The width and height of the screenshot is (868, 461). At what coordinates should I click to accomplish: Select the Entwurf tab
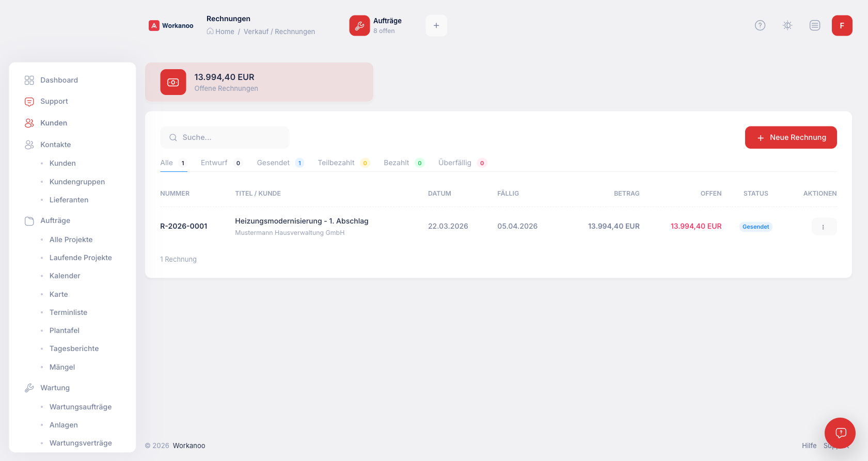pyautogui.click(x=222, y=163)
